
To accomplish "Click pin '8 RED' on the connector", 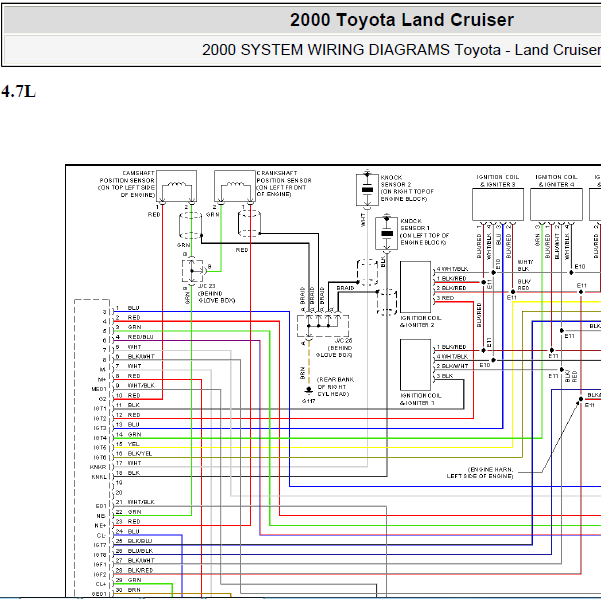I will coord(128,376).
